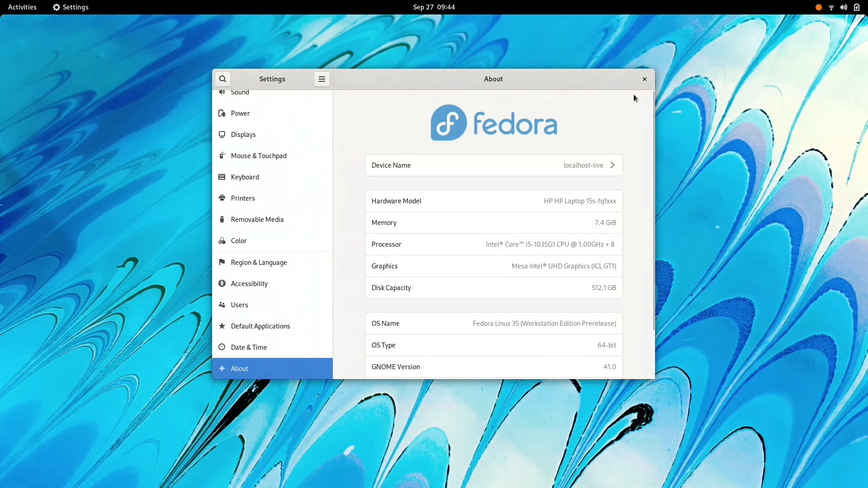Click the Keyboard icon in sidebar

tap(222, 177)
